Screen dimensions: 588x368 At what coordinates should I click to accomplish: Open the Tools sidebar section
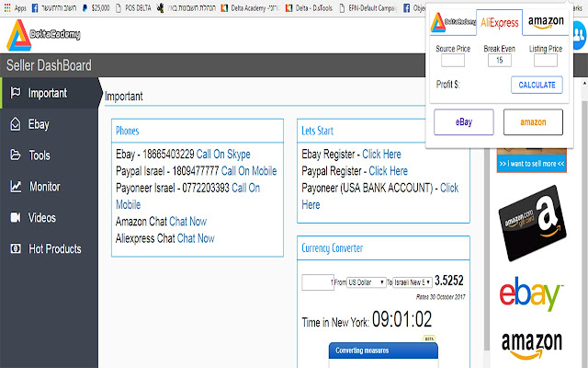[x=49, y=155]
